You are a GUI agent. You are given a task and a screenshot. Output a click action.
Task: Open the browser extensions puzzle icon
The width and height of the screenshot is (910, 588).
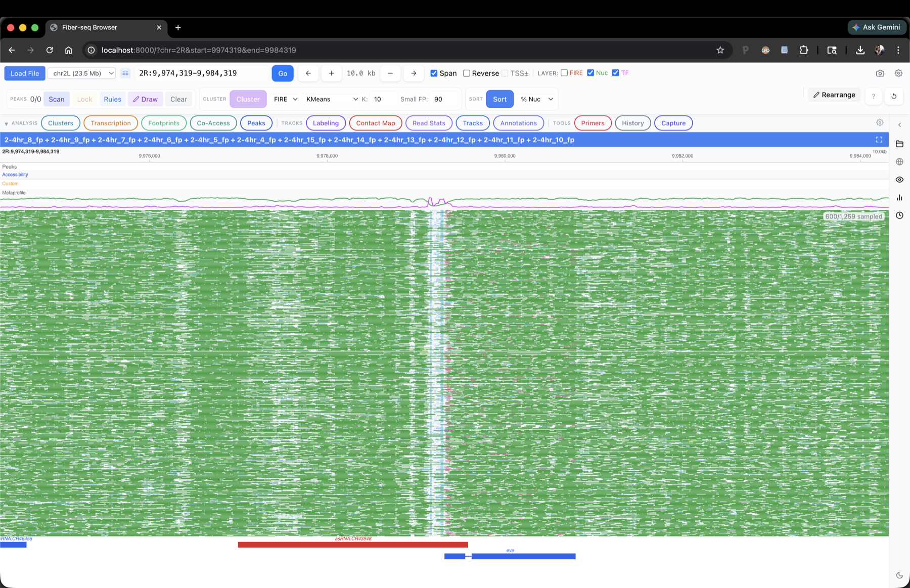pyautogui.click(x=804, y=50)
